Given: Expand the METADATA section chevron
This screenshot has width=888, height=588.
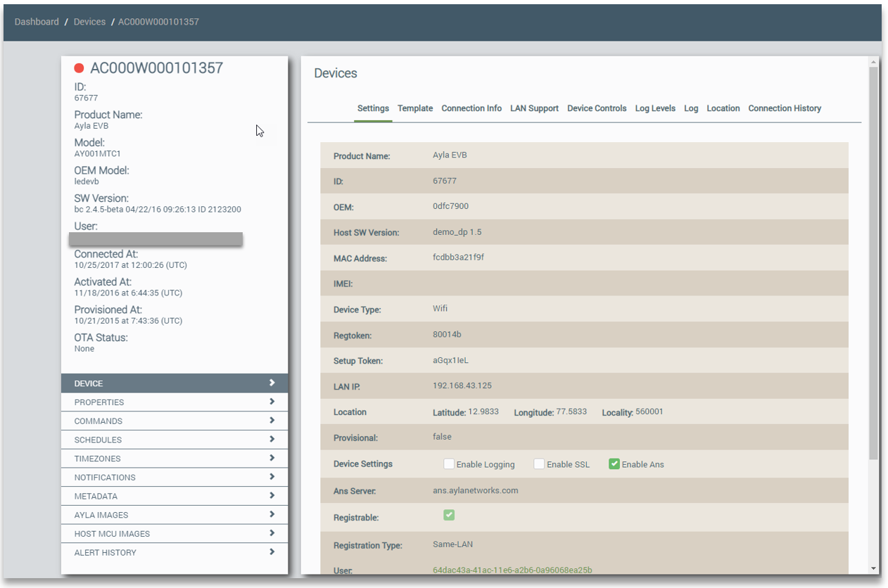Looking at the screenshot, I should (272, 495).
